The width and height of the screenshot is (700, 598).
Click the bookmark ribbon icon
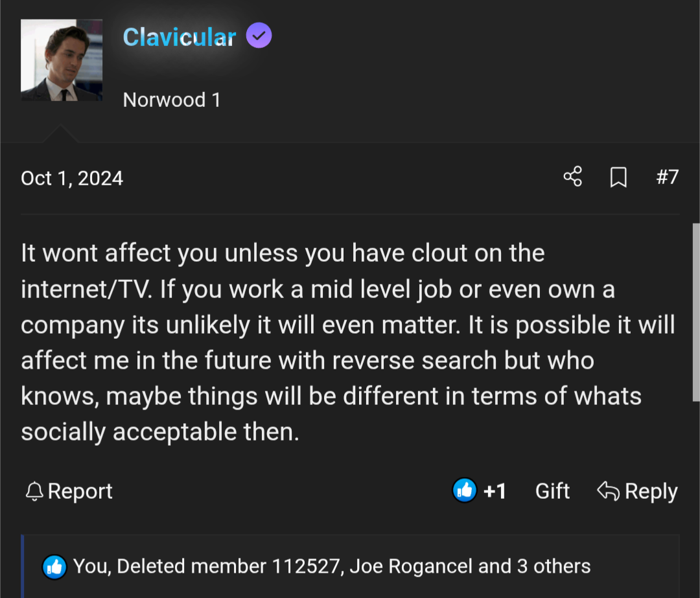point(618,177)
